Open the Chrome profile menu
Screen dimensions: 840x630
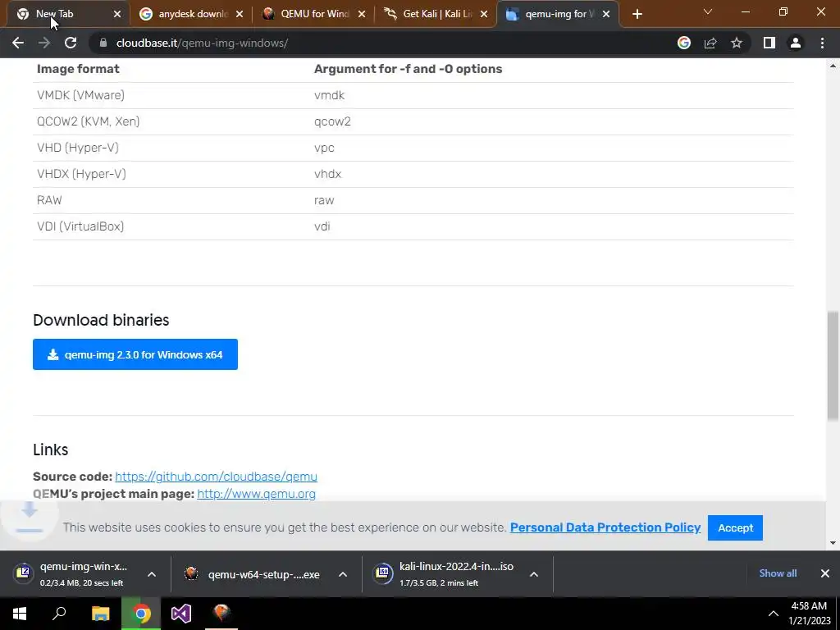pos(796,43)
